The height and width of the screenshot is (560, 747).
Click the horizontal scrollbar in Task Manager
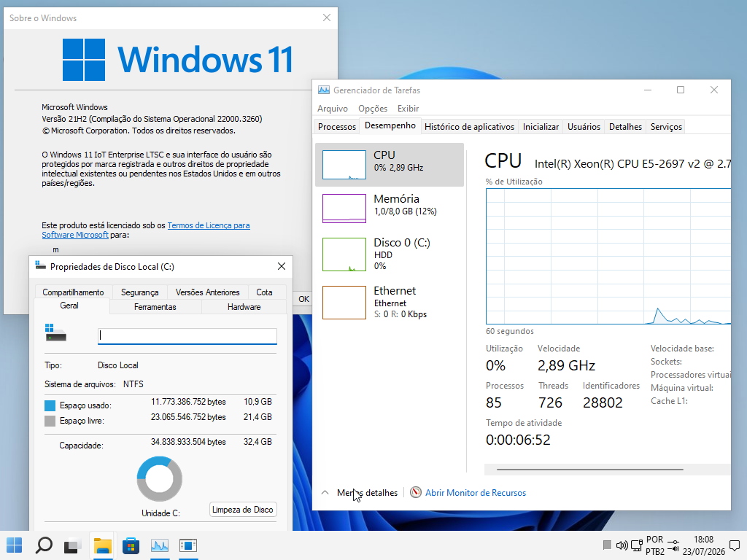pos(589,470)
